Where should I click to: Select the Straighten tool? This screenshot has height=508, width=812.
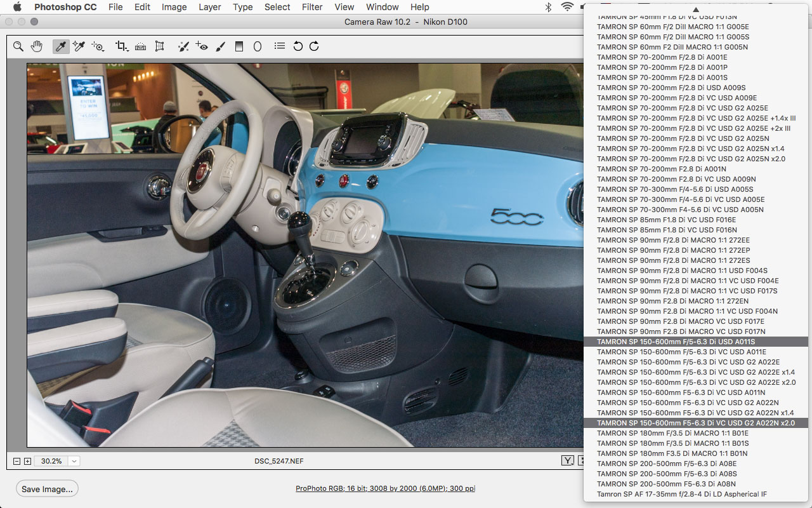pyautogui.click(x=141, y=46)
